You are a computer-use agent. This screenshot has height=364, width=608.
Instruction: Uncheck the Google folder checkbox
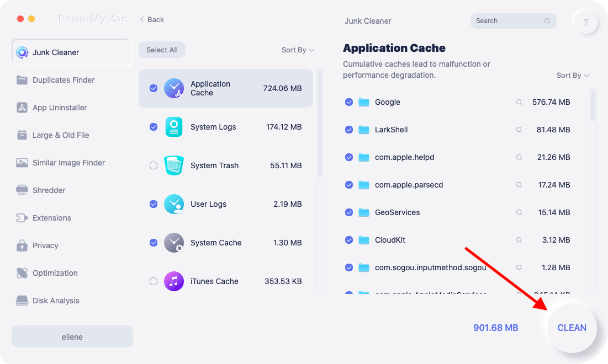click(349, 102)
